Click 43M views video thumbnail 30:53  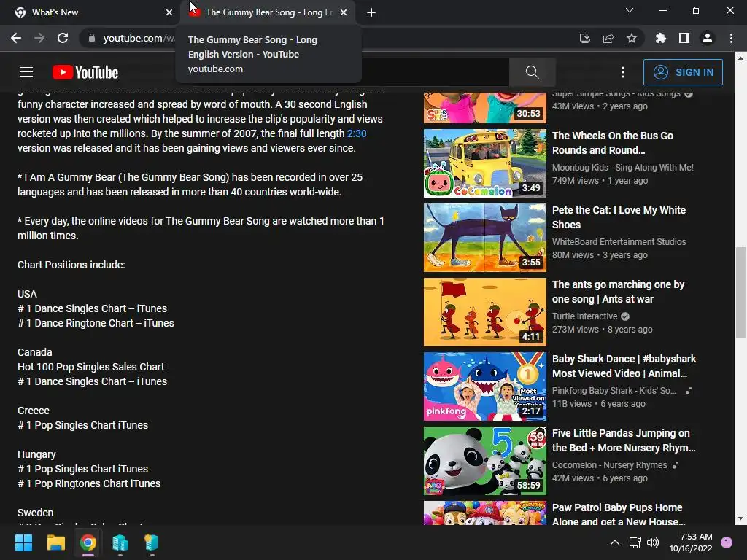point(485,108)
